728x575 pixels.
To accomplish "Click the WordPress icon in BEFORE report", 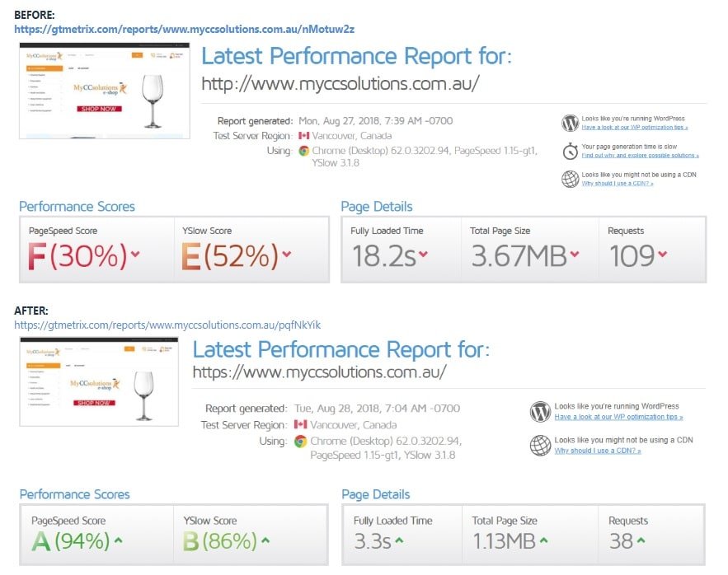I will click(x=571, y=123).
